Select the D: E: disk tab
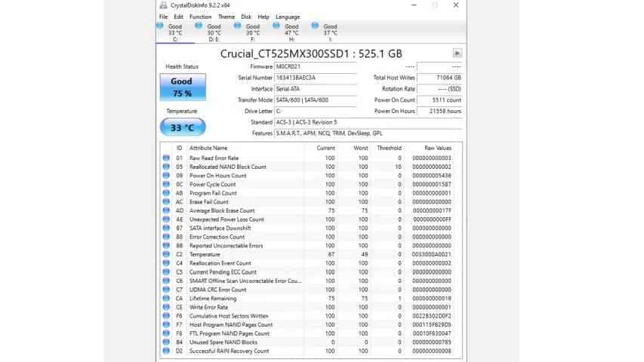 pos(214,32)
